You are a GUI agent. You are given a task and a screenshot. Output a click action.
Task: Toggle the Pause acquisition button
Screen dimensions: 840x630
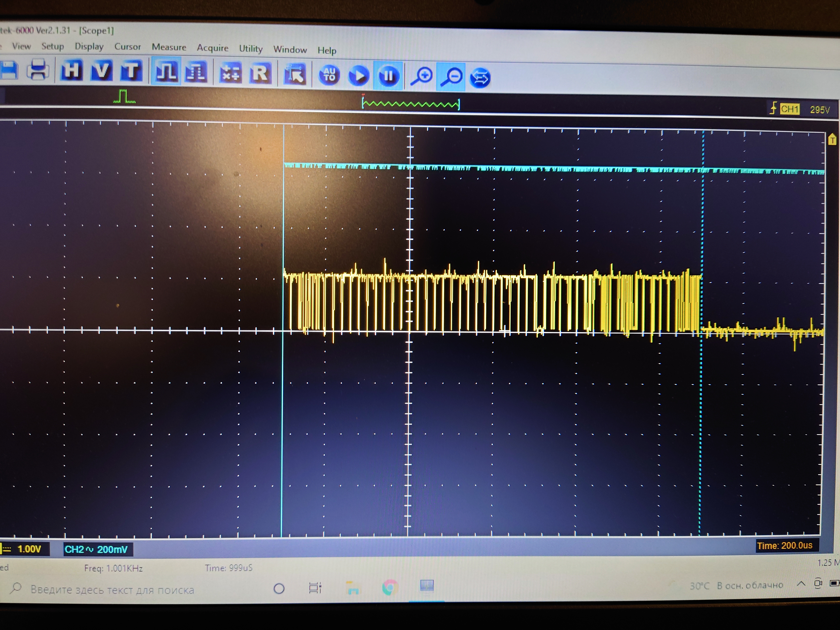[x=388, y=76]
